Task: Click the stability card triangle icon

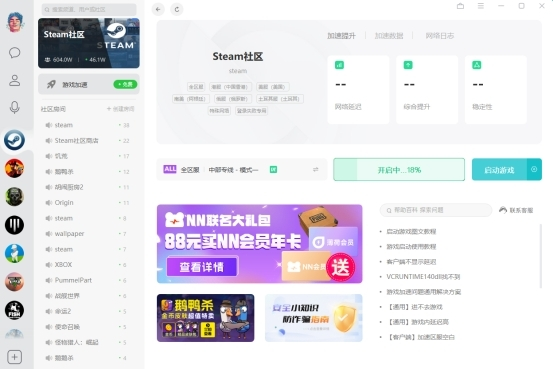Action: 477,65
